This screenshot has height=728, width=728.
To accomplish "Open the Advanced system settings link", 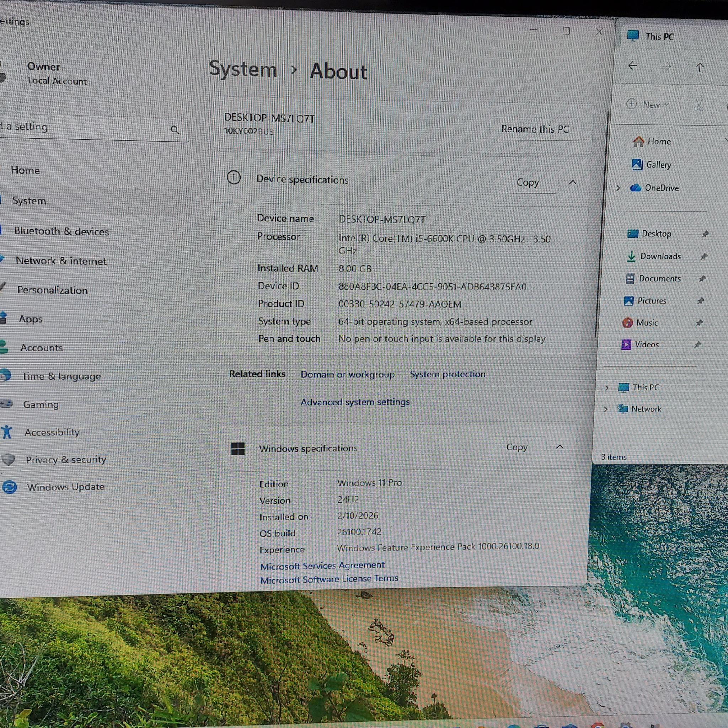I will pyautogui.click(x=355, y=402).
